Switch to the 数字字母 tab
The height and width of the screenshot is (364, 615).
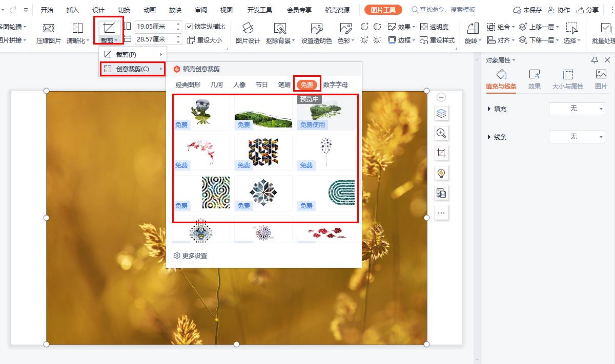336,84
